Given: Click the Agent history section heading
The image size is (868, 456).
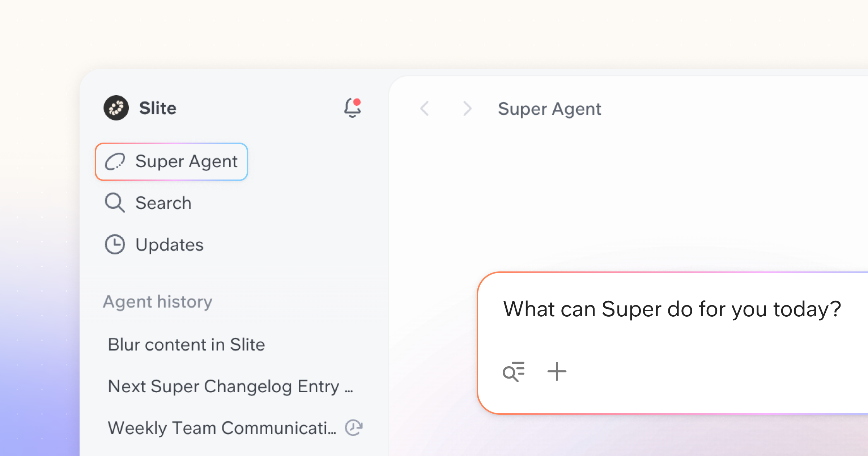Looking at the screenshot, I should tap(158, 301).
